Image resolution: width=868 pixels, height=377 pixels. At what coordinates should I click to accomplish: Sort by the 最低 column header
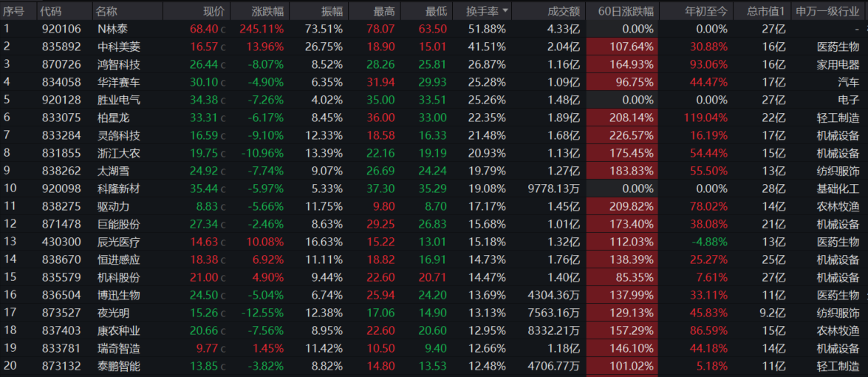click(436, 11)
